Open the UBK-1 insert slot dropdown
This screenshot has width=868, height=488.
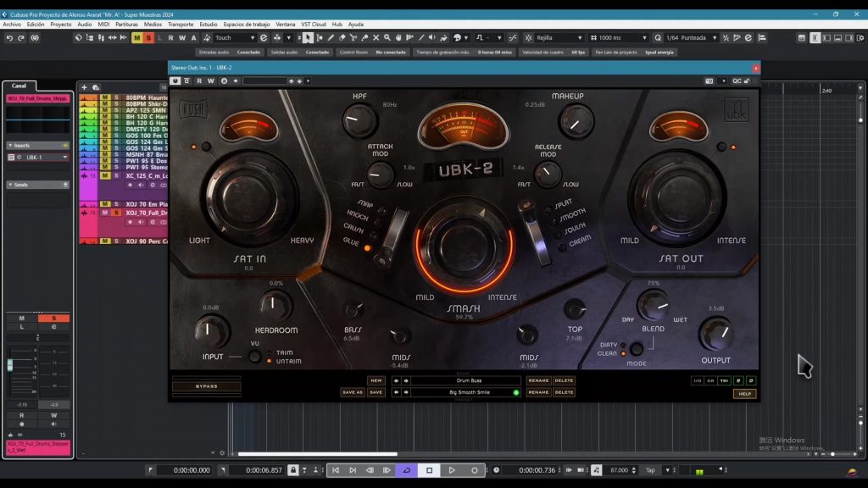click(x=64, y=157)
